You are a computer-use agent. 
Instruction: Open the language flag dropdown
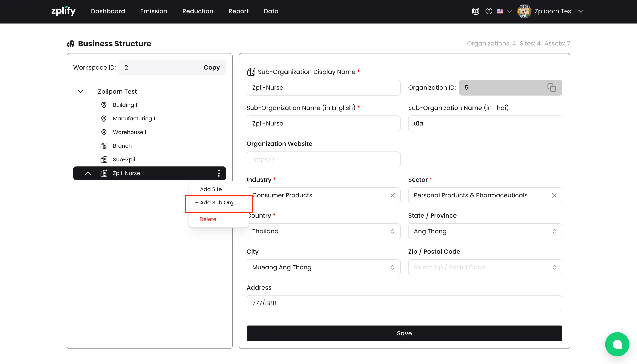pyautogui.click(x=504, y=11)
